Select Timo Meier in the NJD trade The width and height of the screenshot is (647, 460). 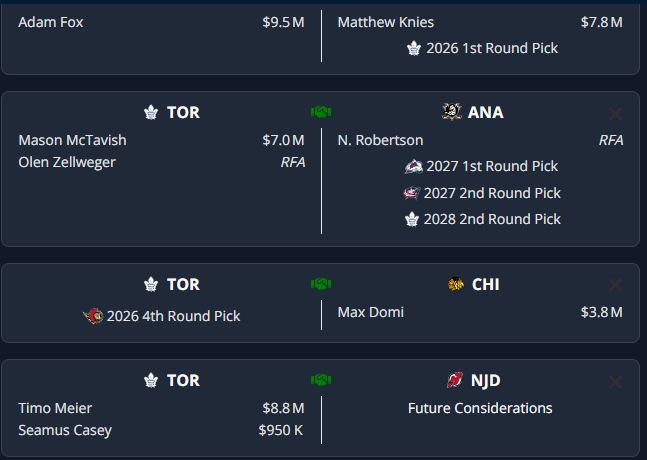click(x=55, y=408)
